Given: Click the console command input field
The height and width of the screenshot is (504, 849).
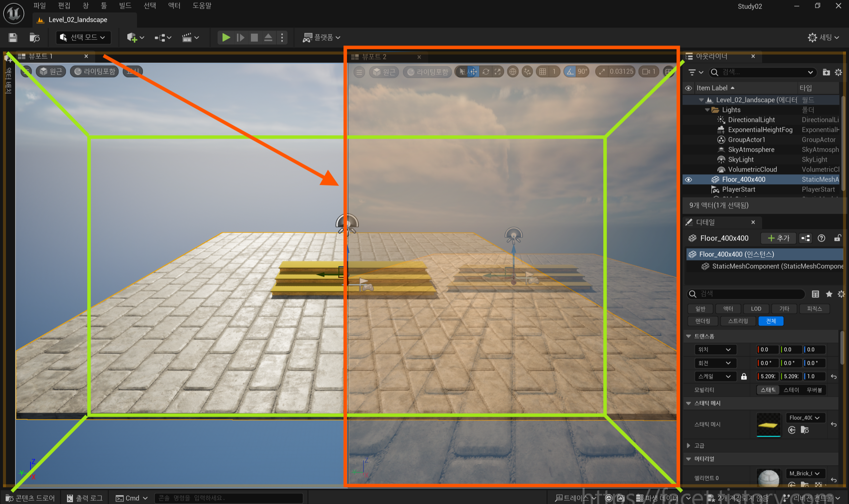Looking at the screenshot, I should 229,498.
